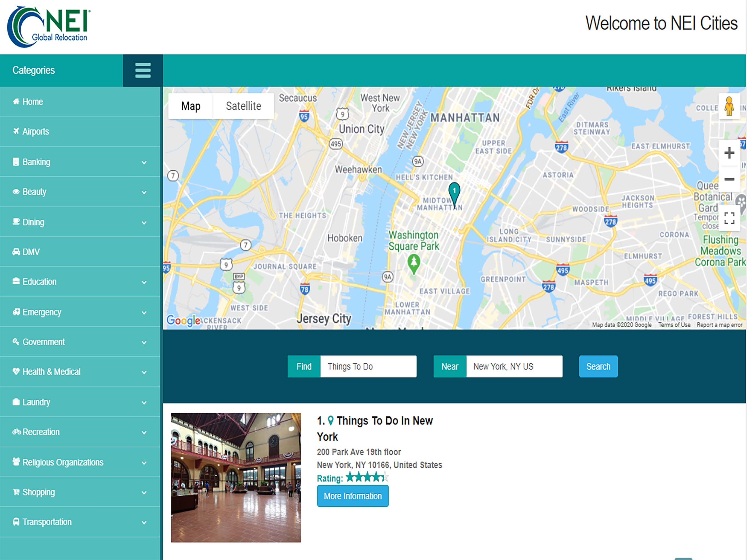Screen dimensions: 747x560
Task: Click the Airports plane icon
Action: (x=16, y=131)
